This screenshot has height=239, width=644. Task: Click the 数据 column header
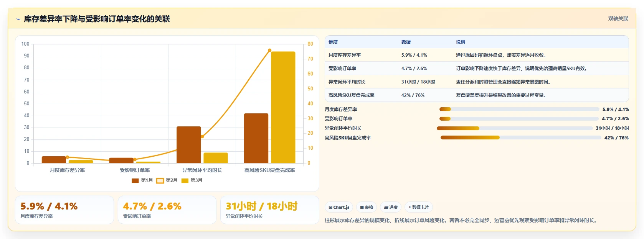406,42
